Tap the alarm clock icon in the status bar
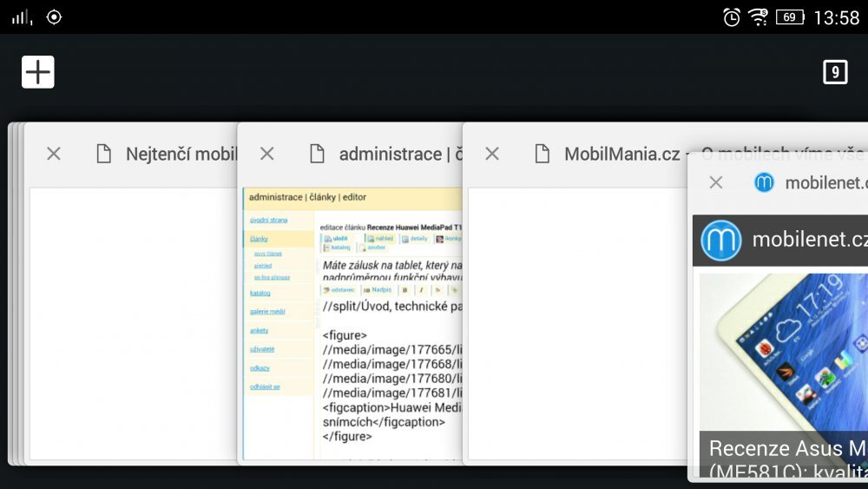The image size is (868, 489). [x=732, y=17]
